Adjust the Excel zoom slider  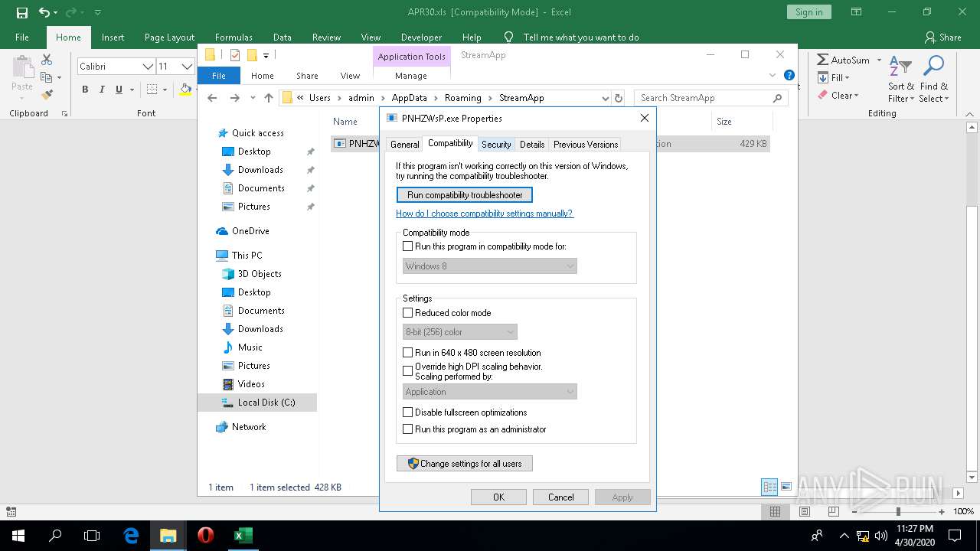(x=899, y=511)
